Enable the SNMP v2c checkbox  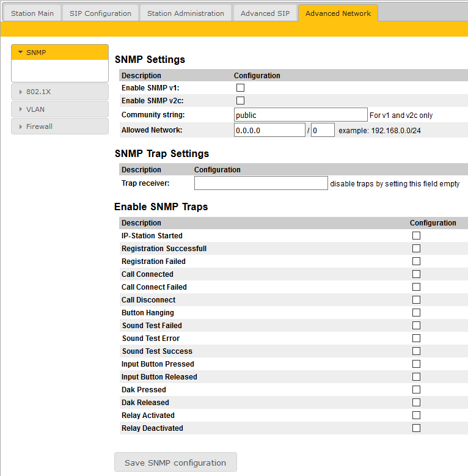click(240, 101)
